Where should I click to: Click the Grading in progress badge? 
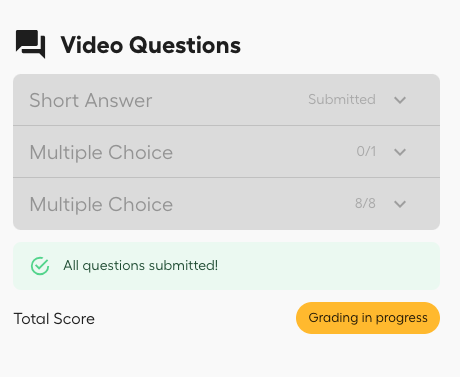[368, 318]
